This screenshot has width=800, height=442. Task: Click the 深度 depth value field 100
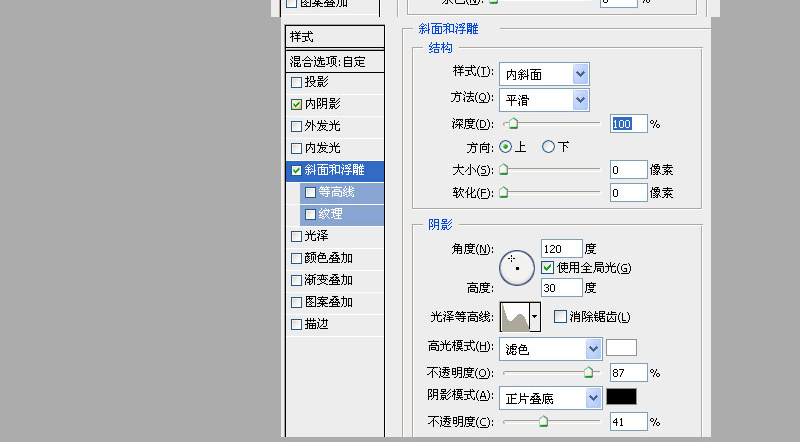tap(629, 124)
